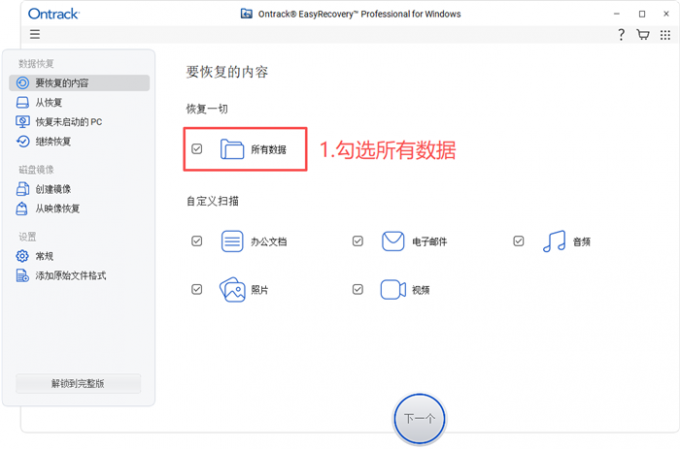The height and width of the screenshot is (449, 680).
Task: Click the 照片 photo icon
Action: point(232,290)
